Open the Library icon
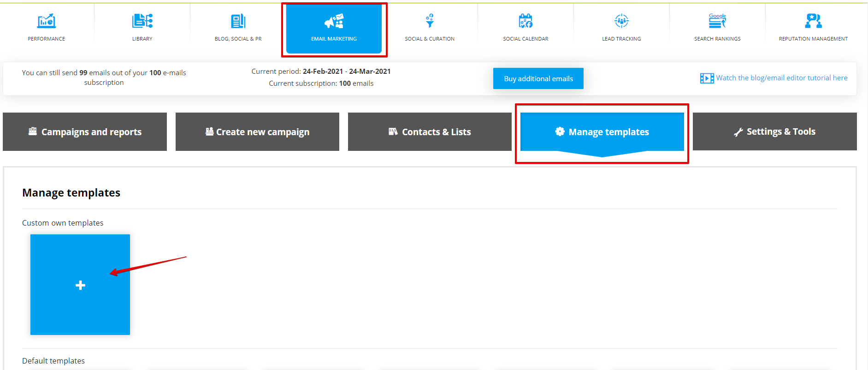 click(x=142, y=21)
